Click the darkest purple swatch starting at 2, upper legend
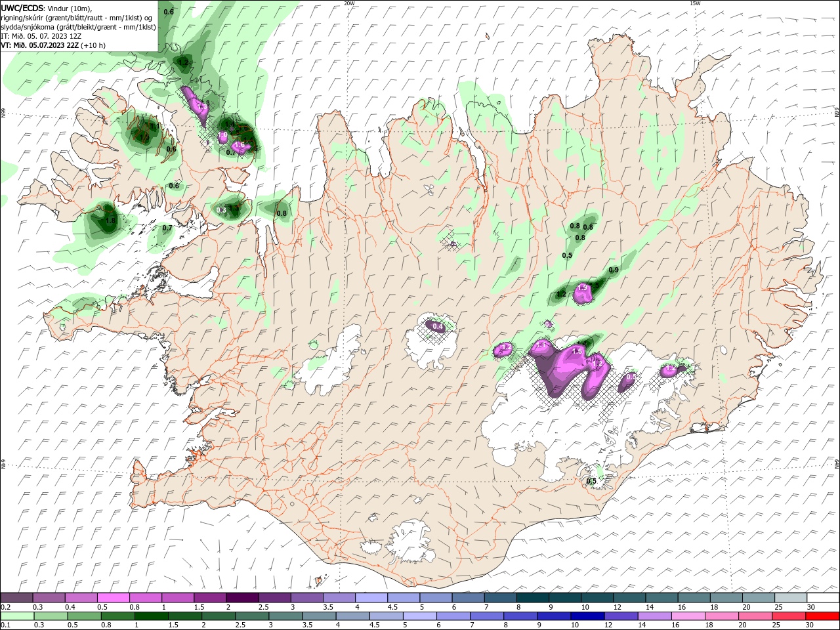Image resolution: width=840 pixels, height=630 pixels. point(242,598)
